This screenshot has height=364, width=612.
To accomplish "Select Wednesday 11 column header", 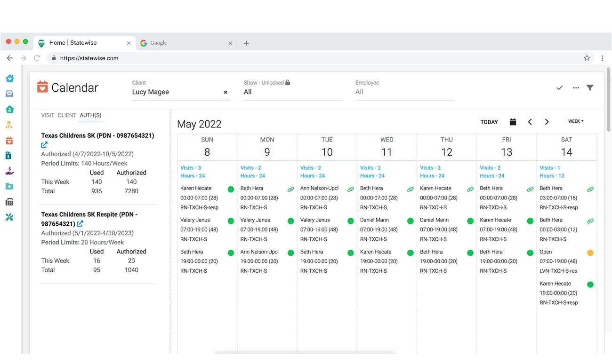I will pos(387,147).
